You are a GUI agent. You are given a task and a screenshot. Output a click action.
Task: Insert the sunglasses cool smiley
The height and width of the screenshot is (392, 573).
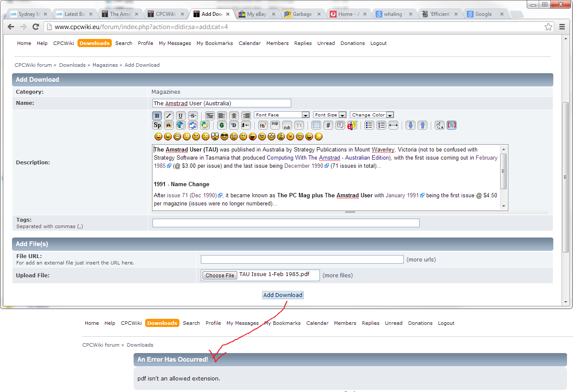pos(224,137)
